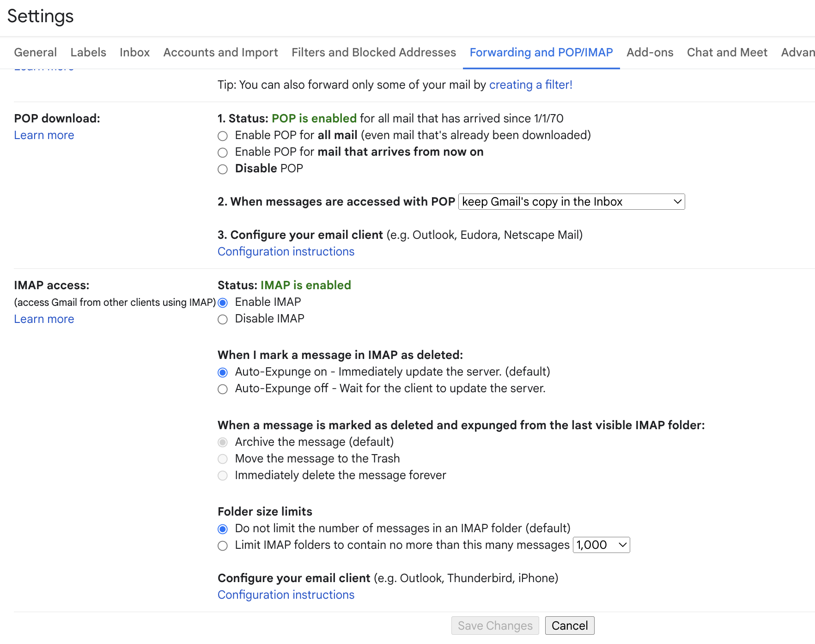Screen dimensions: 815x644
Task: Select Limit IMAP folders radio option
Action: (x=223, y=546)
